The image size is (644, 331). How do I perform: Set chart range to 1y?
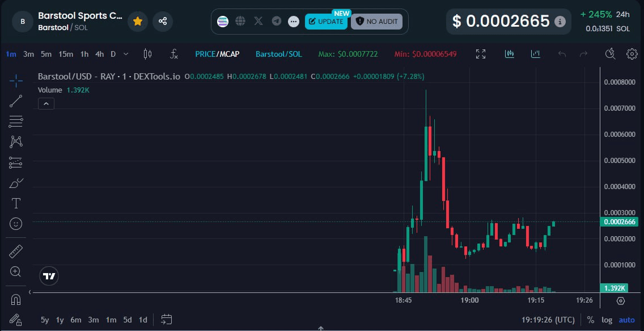coord(60,320)
